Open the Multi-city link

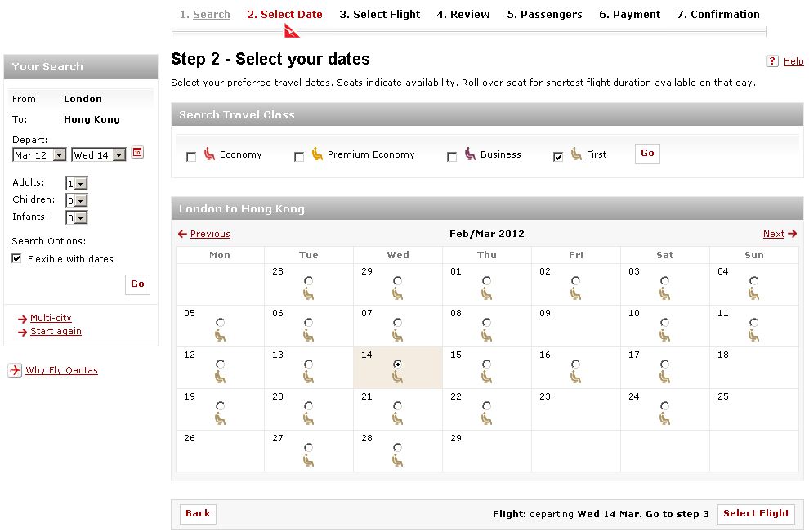[51, 318]
